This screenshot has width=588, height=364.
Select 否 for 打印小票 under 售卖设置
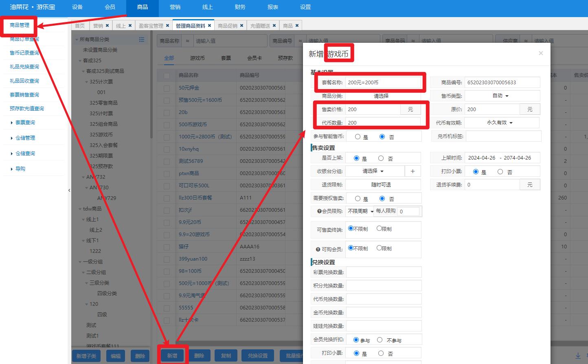click(500, 172)
